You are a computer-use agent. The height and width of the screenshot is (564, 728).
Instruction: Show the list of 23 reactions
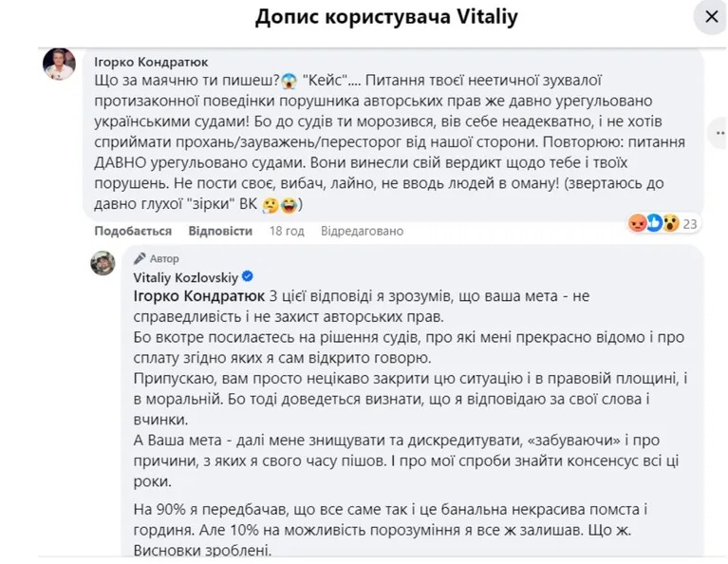(690, 225)
